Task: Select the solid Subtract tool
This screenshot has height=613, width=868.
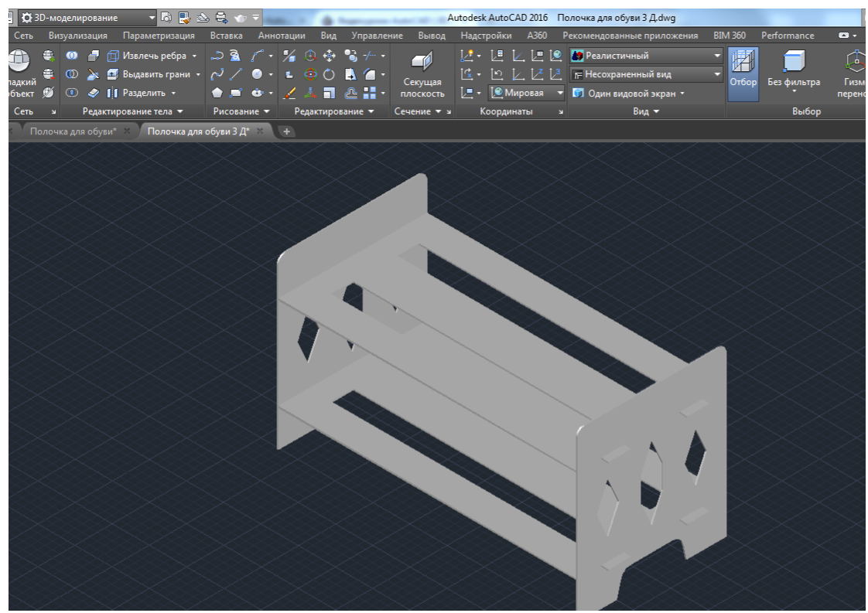Action: pos(72,74)
